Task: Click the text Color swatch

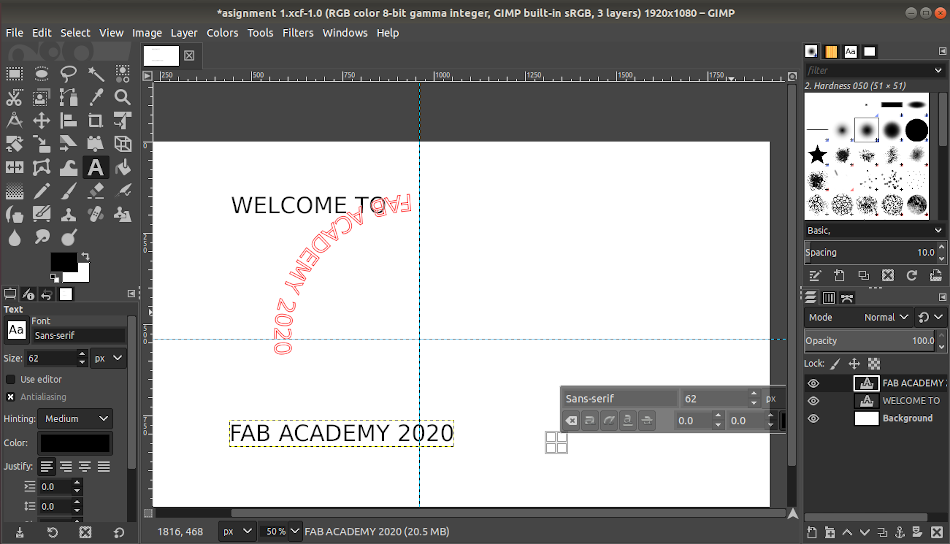Action: [75, 443]
